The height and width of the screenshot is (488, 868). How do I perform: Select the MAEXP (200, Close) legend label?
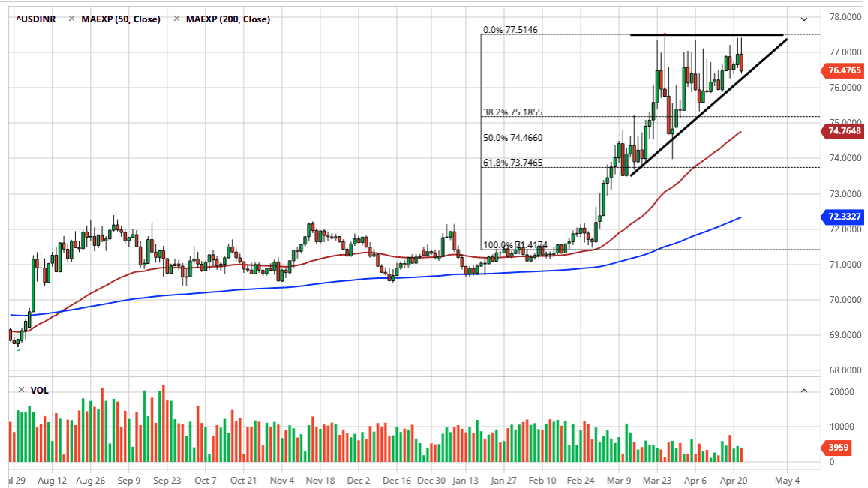[x=228, y=19]
